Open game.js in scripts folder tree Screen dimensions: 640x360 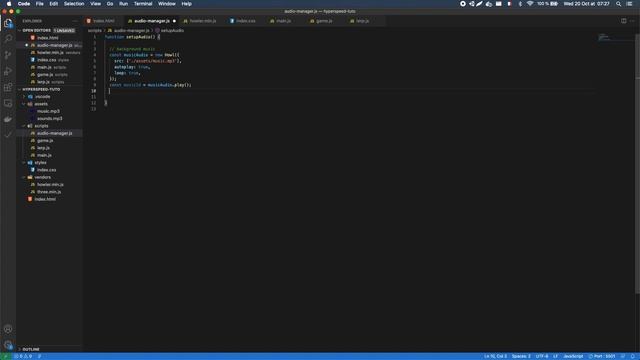[x=45, y=141]
